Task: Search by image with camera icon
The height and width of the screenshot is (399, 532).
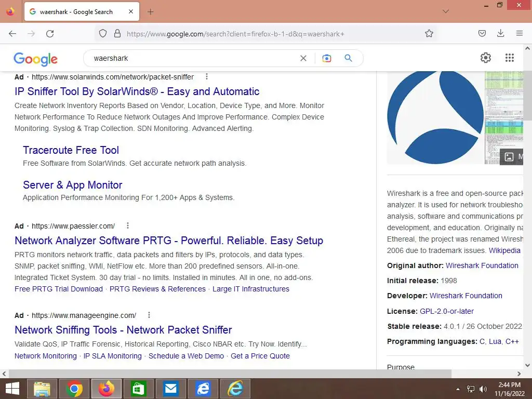Action: pyautogui.click(x=326, y=58)
